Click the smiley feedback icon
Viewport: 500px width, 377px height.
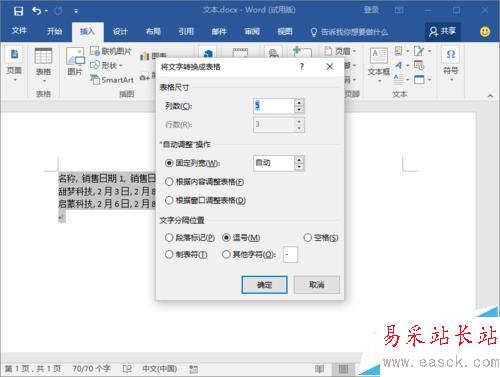click(x=485, y=32)
